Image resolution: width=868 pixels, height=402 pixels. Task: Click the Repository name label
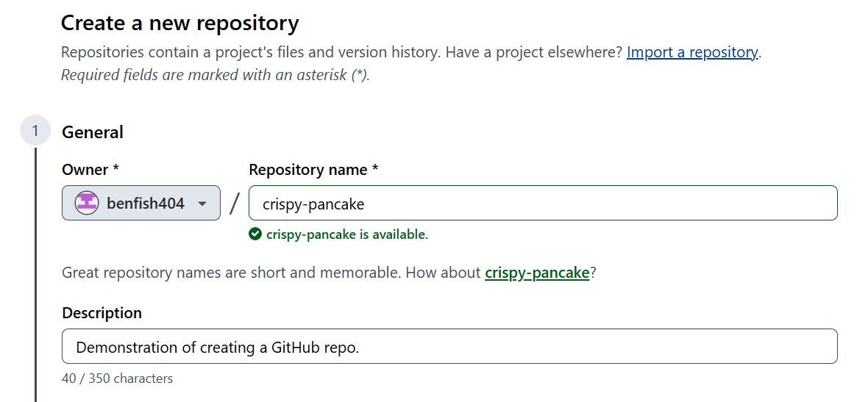[313, 170]
